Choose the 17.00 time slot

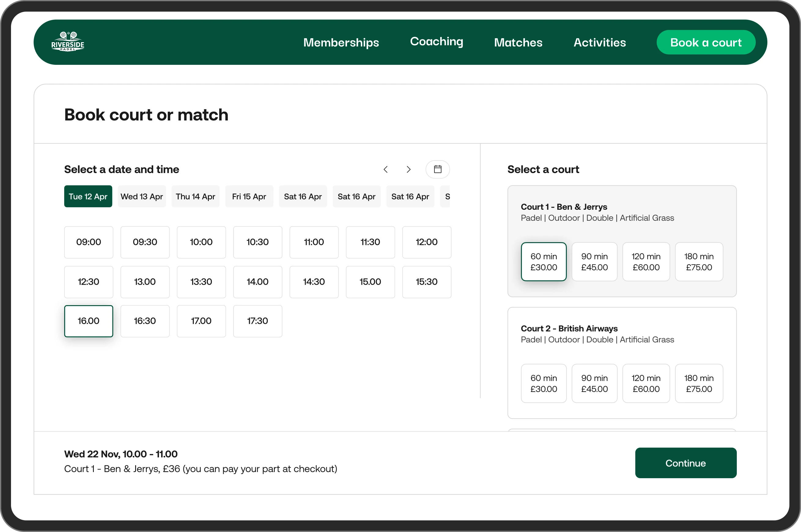[x=201, y=321]
